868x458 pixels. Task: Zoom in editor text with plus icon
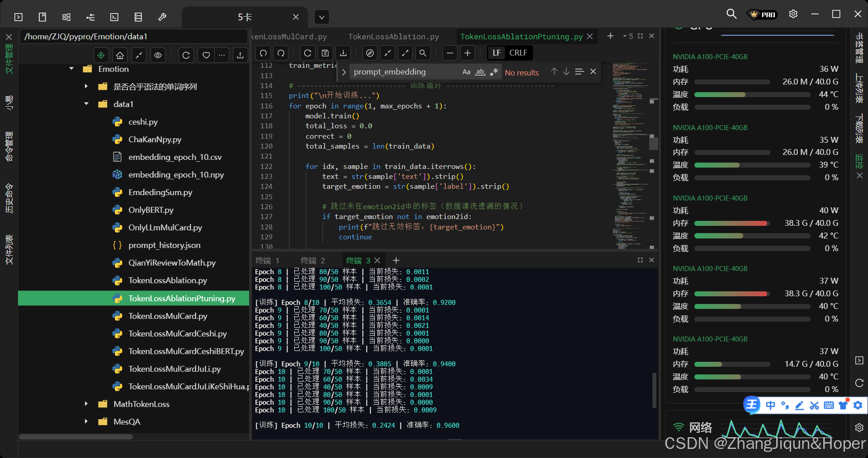[x=467, y=53]
